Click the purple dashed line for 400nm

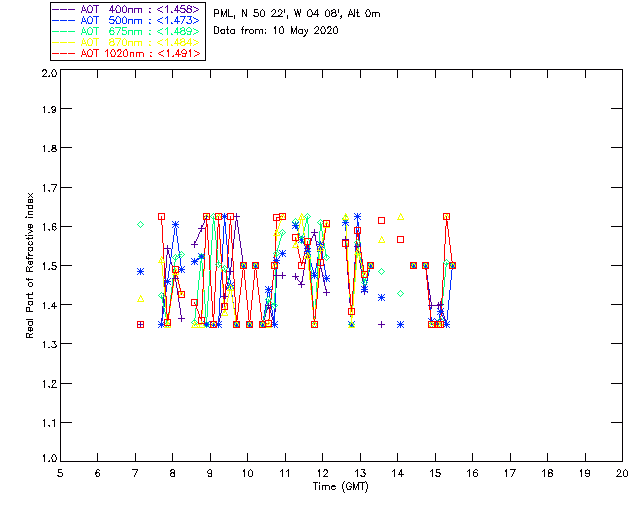[64, 9]
